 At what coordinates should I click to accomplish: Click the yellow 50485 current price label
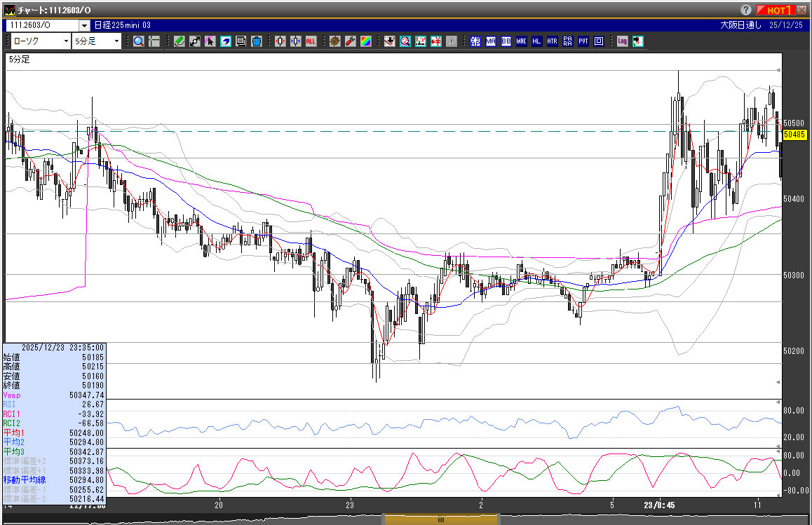tap(794, 134)
